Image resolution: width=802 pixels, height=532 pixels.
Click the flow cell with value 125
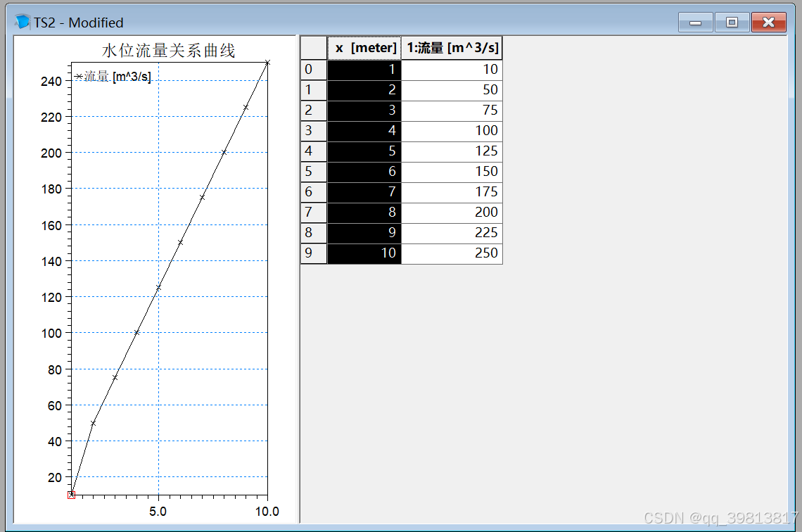[452, 151]
